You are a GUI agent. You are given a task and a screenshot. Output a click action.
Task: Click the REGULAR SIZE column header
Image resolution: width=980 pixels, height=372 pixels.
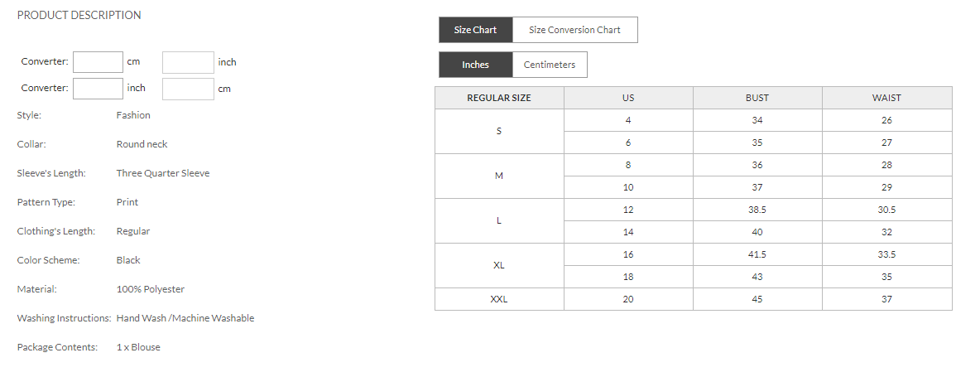click(499, 98)
